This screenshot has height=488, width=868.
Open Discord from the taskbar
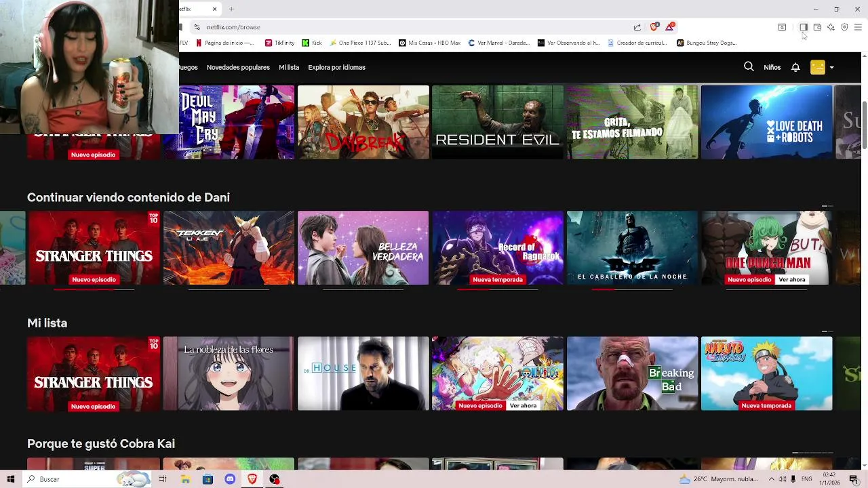[x=230, y=479]
